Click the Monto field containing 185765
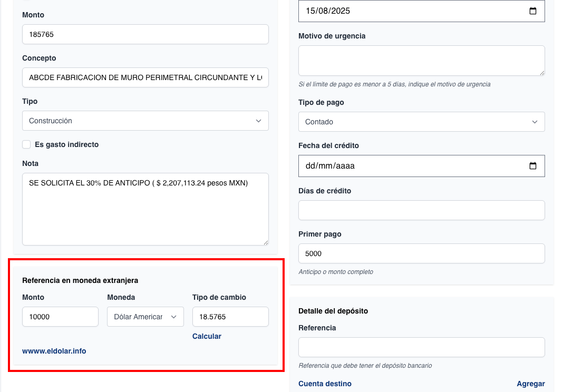This screenshot has width=573, height=392. pyautogui.click(x=145, y=34)
